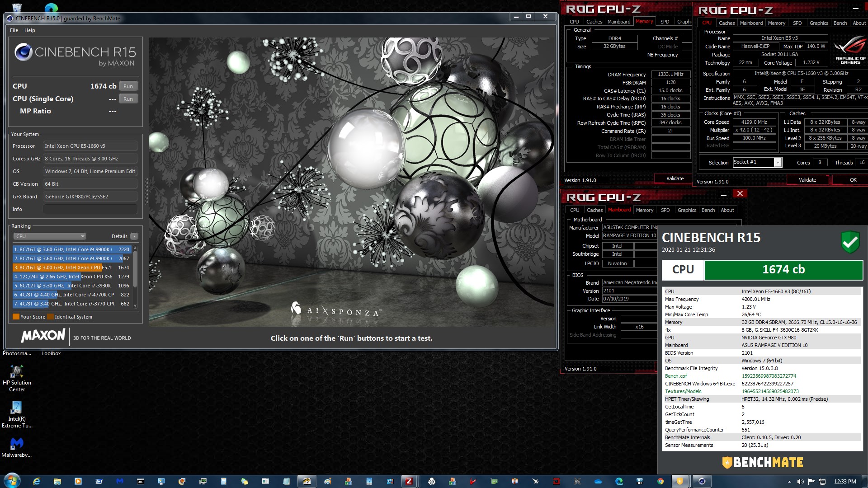Open Intel Extreme Tuning desktop icon
The image size is (868, 488).
[17, 414]
